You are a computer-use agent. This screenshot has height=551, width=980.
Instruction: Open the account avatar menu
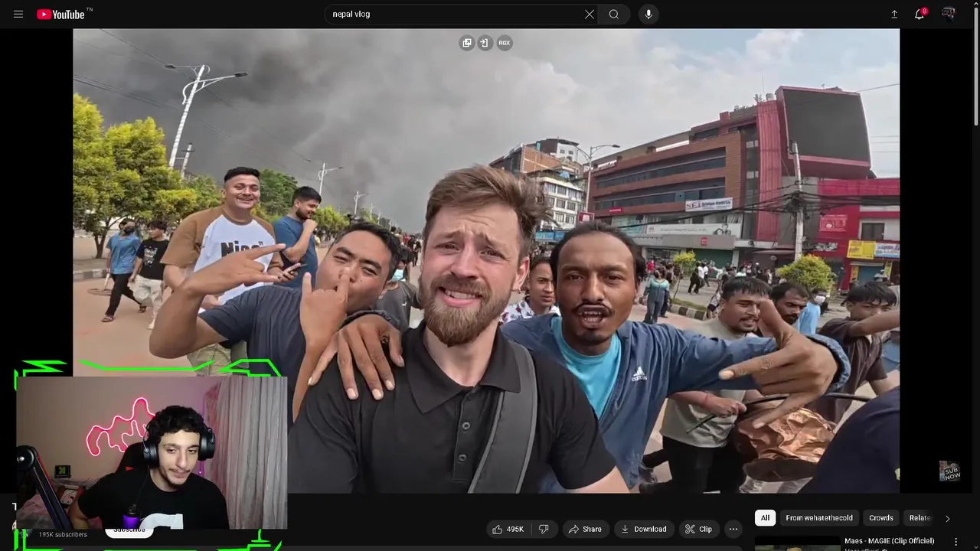(x=949, y=14)
